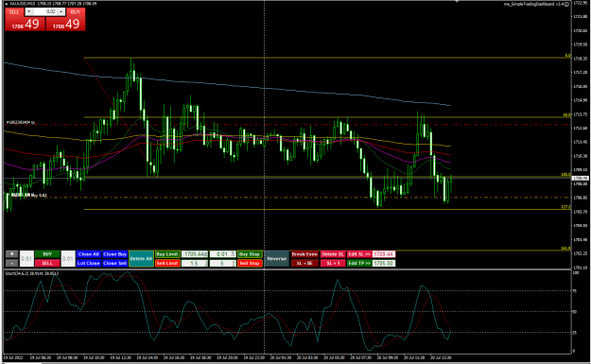591x364 pixels.
Task: Click the #1852393404 tp order line label
Action: tap(21, 122)
